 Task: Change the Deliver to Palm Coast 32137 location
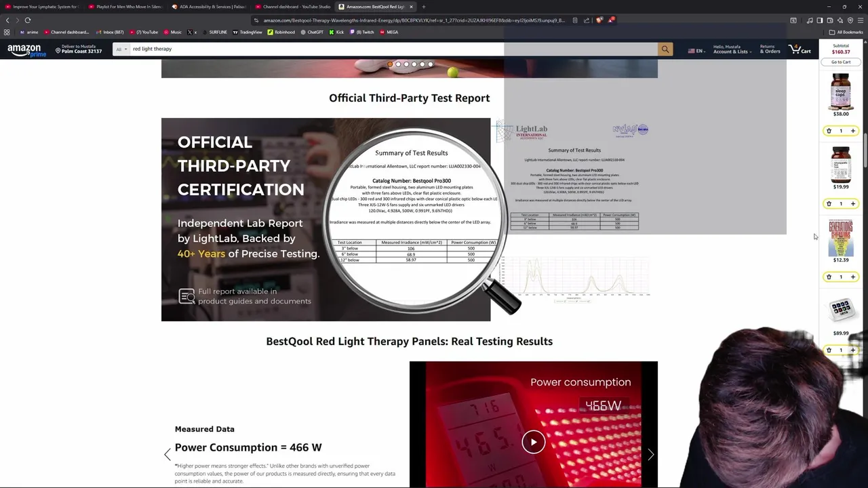tap(79, 49)
